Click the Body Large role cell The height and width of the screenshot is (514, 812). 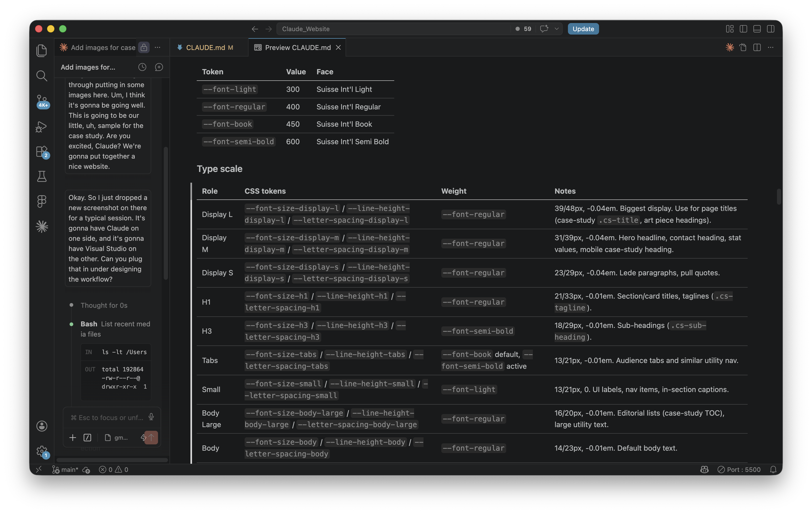point(211,418)
